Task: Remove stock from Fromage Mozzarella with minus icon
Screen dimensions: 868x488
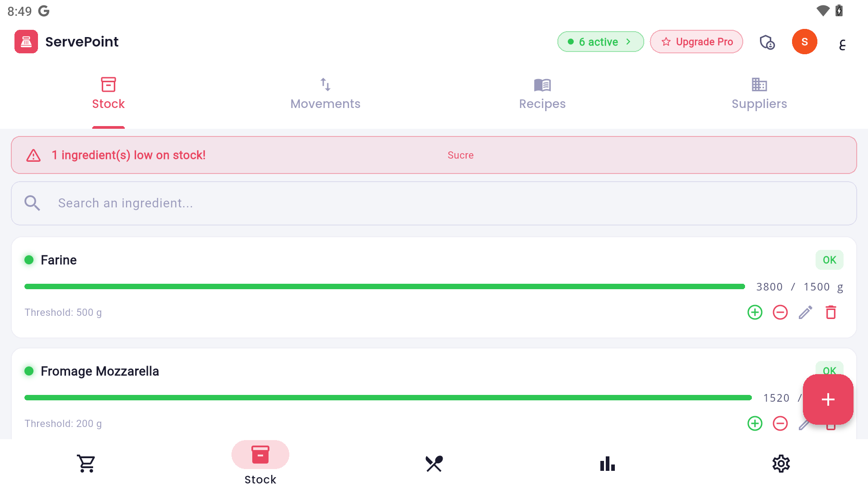Action: 780,423
